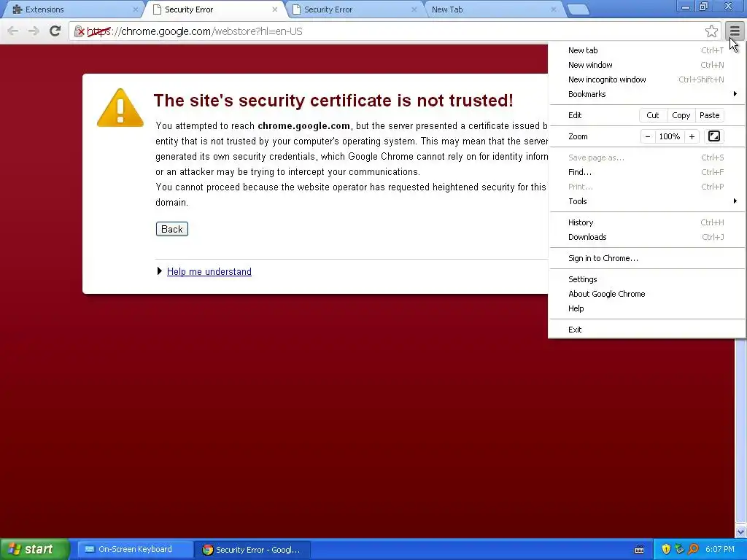Open the Help me understand link
Screen dimensions: 747x560
click(209, 271)
